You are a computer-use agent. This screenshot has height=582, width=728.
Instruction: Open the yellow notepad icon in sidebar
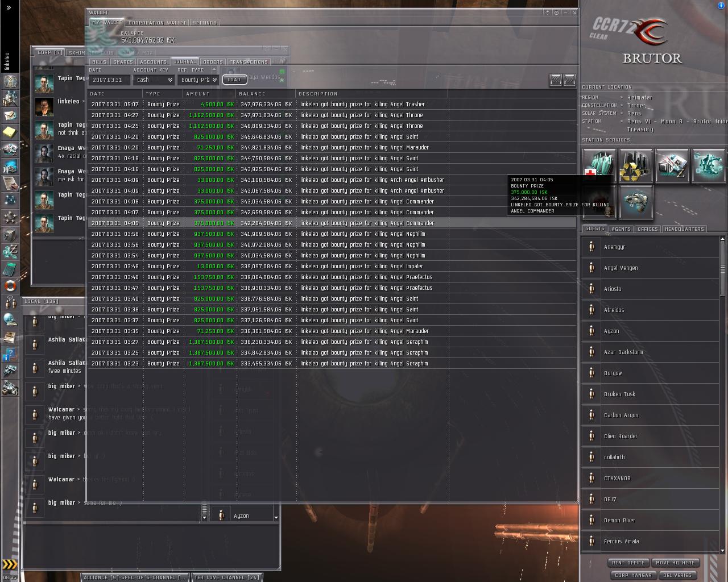point(10,132)
